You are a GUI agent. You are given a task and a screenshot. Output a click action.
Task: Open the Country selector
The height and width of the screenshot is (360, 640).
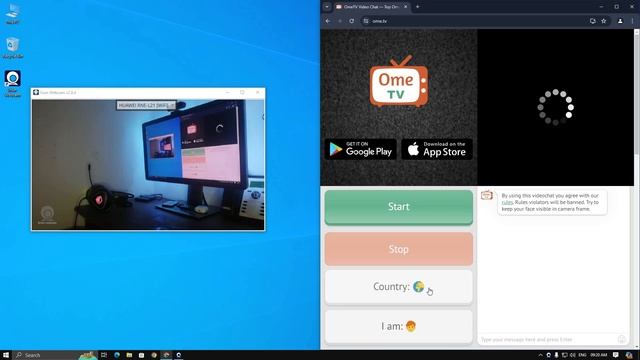point(398,287)
